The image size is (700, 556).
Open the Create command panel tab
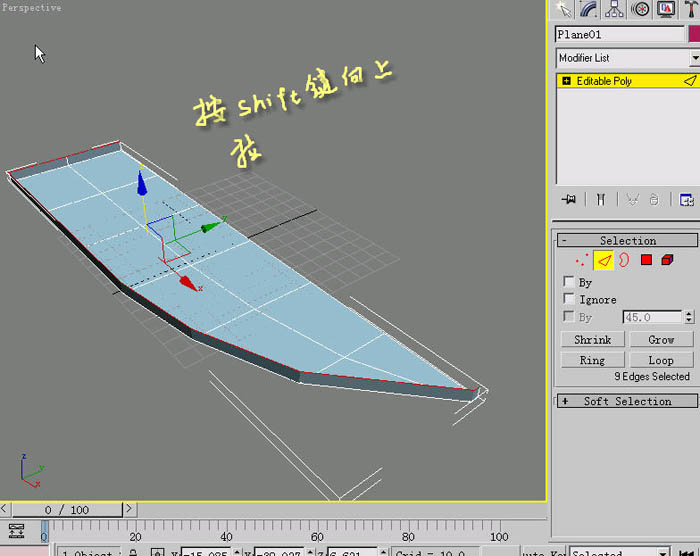coord(563,9)
